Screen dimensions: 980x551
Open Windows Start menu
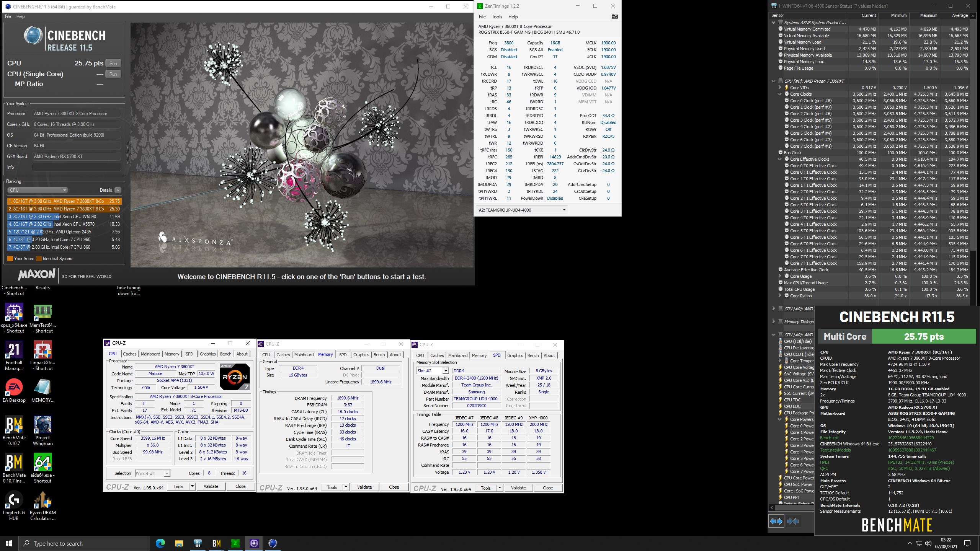coord(9,543)
